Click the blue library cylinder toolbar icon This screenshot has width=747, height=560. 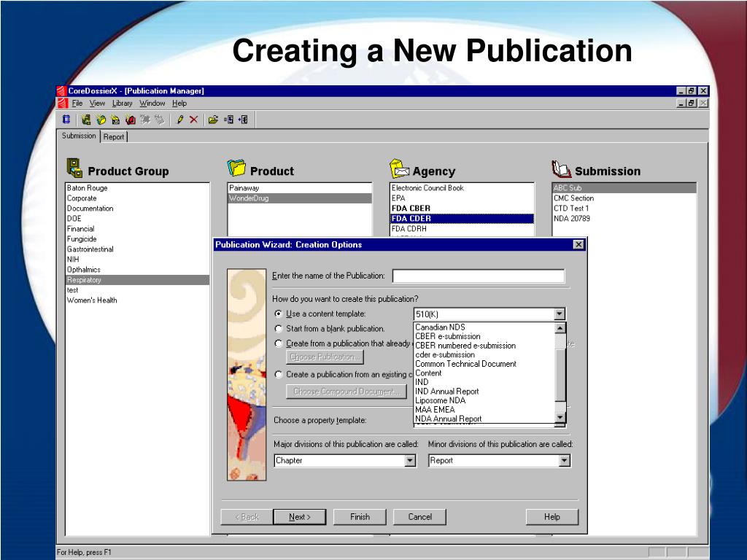tap(66, 120)
